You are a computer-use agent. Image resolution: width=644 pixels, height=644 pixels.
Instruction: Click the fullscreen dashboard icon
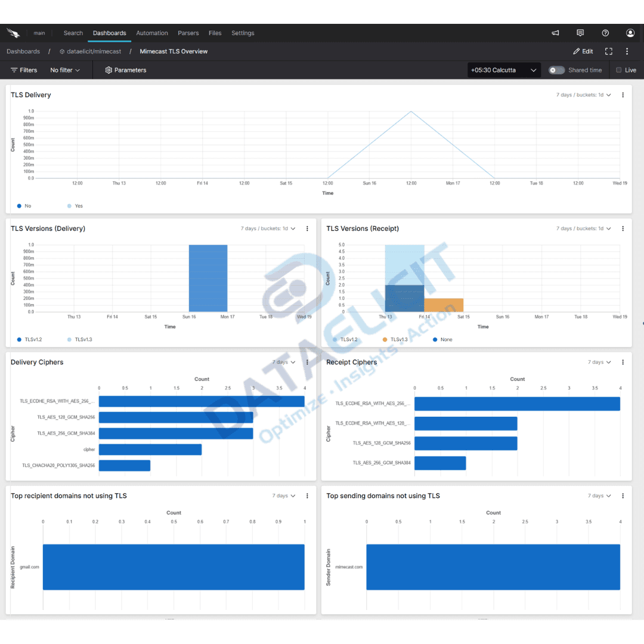608,51
